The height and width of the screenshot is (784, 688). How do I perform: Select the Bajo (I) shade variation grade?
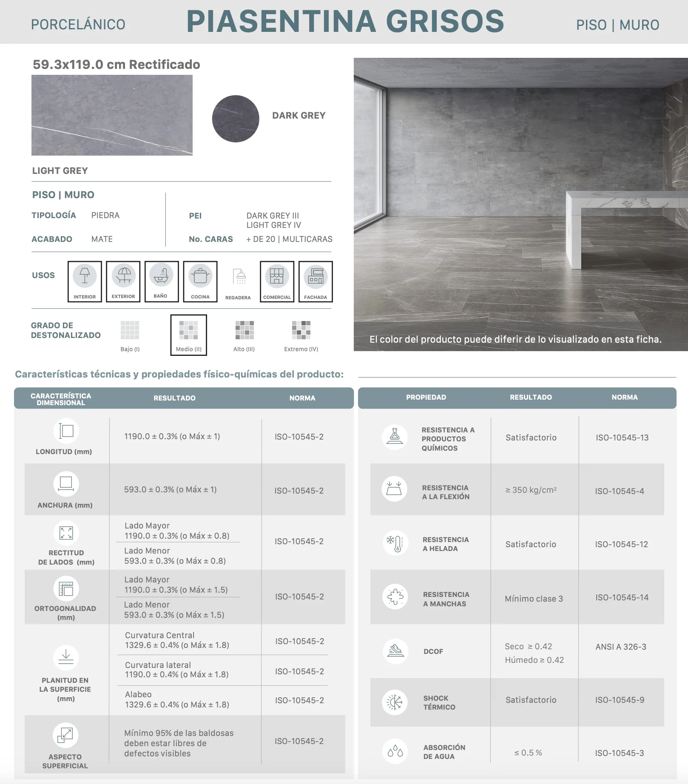pyautogui.click(x=130, y=336)
